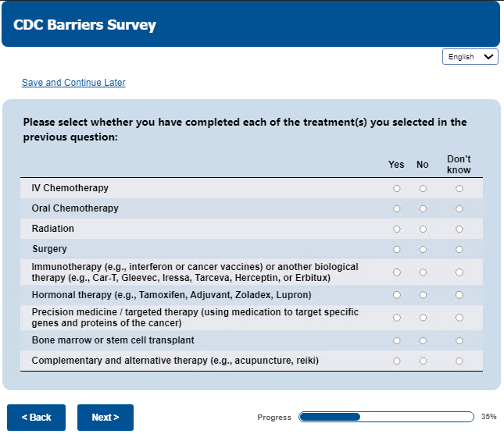The height and width of the screenshot is (441, 504).
Task: Choose No for Radiation
Action: (x=423, y=229)
